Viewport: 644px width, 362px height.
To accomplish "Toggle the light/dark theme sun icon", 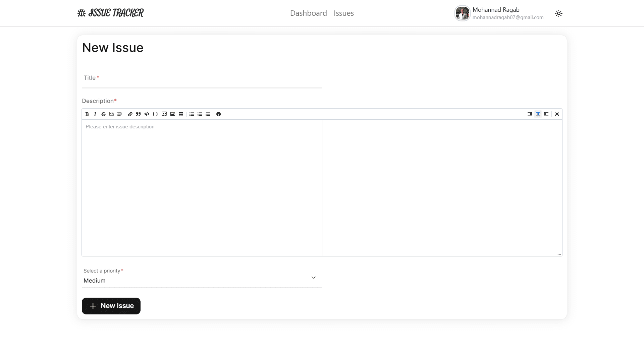I will coord(559,13).
